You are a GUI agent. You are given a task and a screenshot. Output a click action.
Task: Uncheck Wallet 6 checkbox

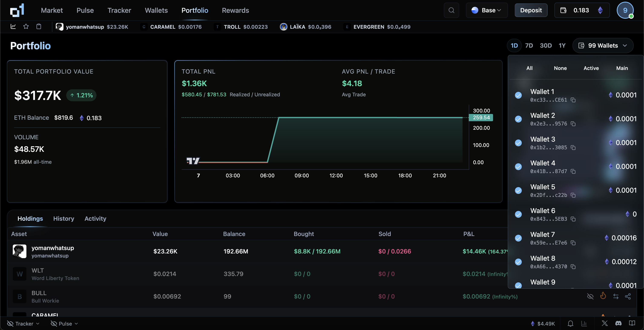519,214
